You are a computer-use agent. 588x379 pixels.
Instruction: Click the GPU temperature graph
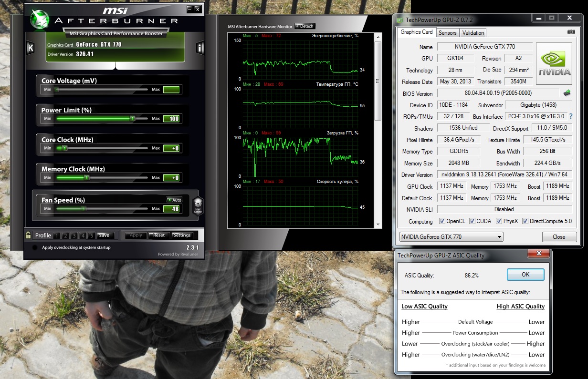coord(300,108)
